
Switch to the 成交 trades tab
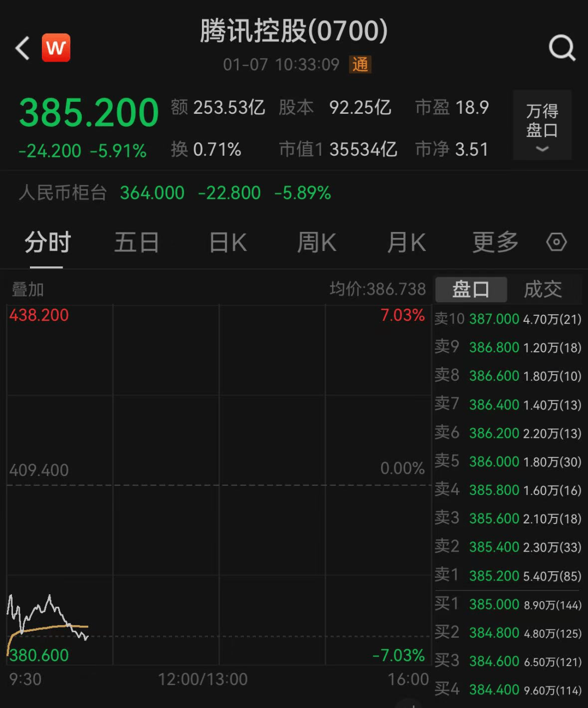pos(543,289)
